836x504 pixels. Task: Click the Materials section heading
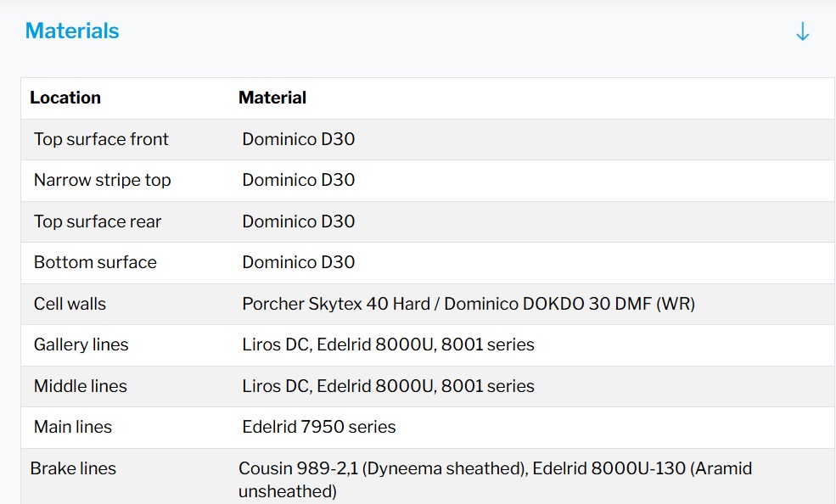[72, 31]
